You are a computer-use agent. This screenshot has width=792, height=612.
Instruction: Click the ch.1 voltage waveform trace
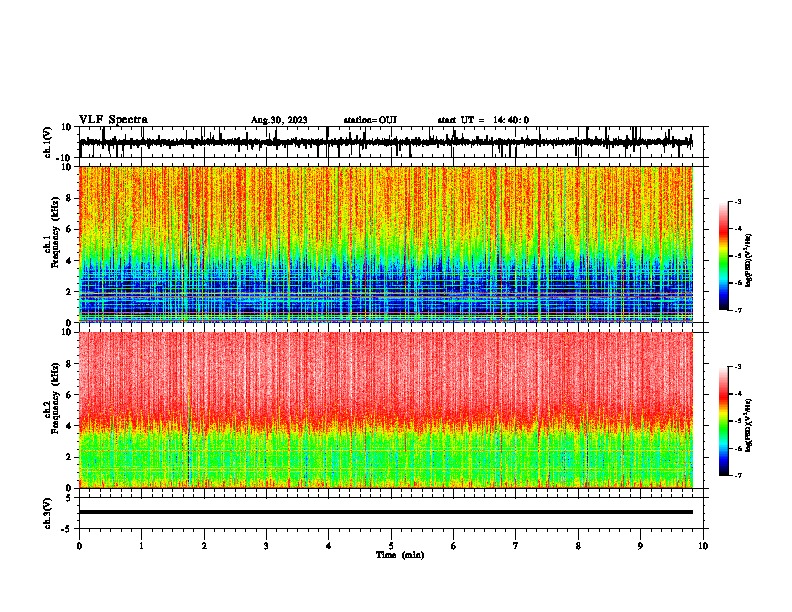(x=385, y=142)
